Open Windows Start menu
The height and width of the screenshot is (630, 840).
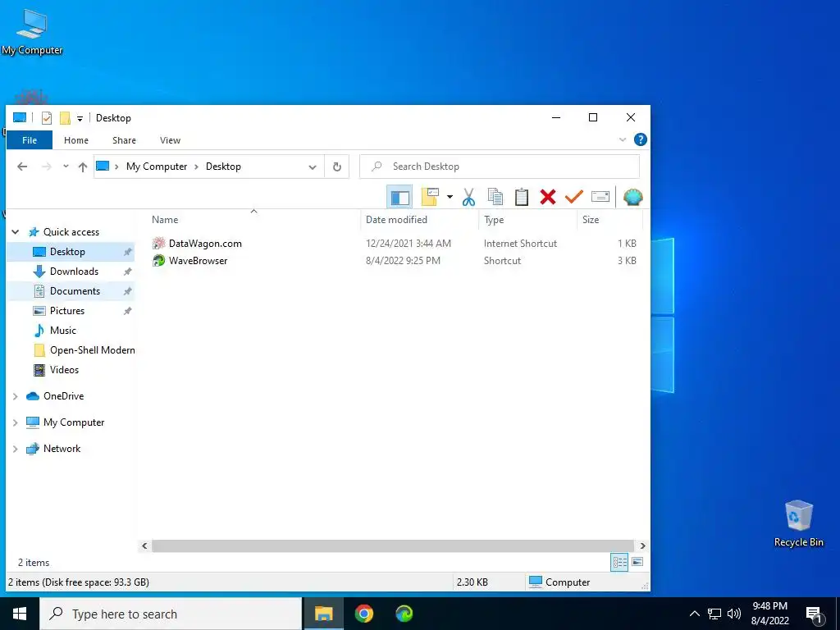point(20,614)
